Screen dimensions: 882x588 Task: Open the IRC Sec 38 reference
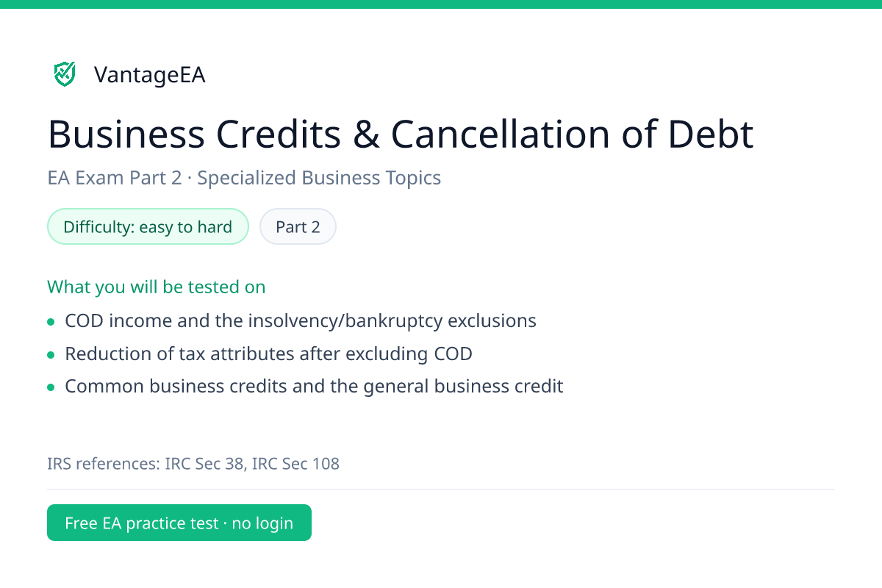[206, 464]
